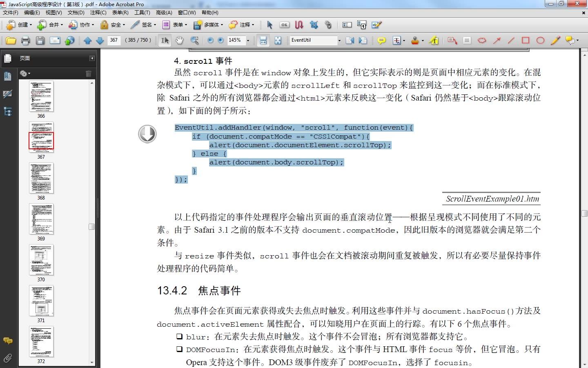Select the Oval drawing tool
This screenshot has height=368, width=588.
point(540,40)
